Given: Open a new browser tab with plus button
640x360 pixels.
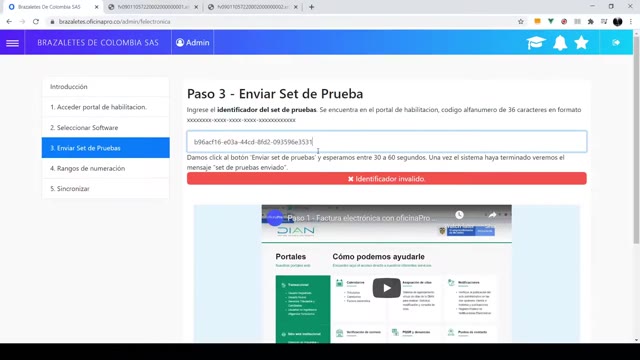Looking at the screenshot, I should pyautogui.click(x=311, y=7).
